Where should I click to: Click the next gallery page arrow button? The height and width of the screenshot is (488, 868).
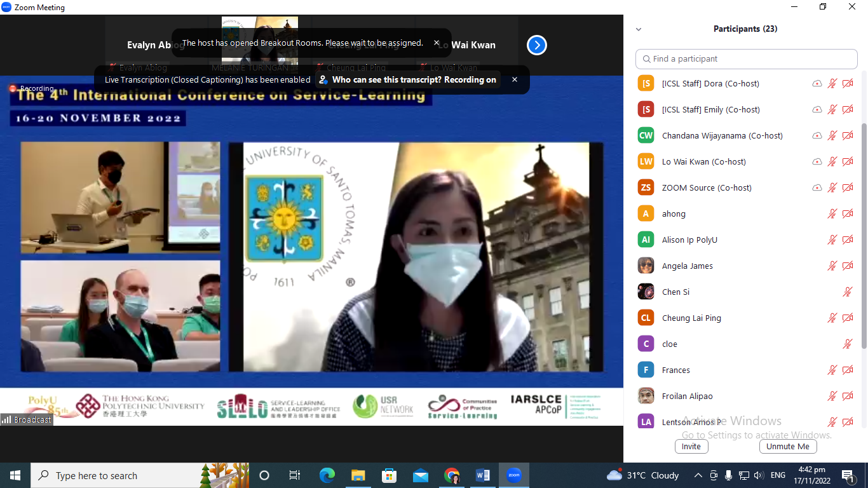[x=537, y=45]
